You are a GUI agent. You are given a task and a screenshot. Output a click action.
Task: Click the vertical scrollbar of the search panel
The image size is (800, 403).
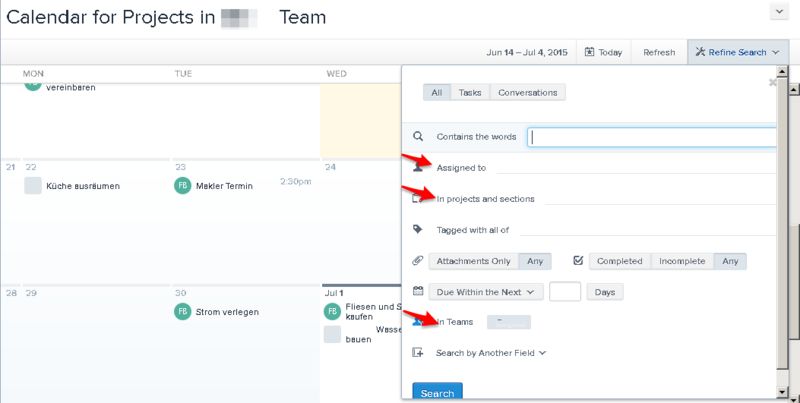point(783,230)
